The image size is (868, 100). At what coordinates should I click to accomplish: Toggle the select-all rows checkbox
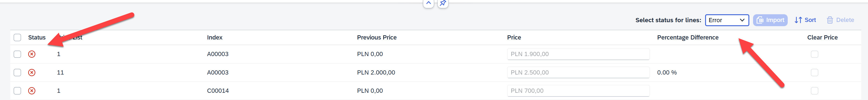[x=17, y=37]
